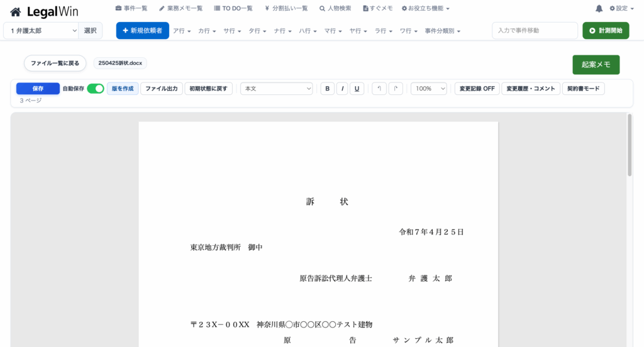Apply underline formatting with U button

[x=357, y=89]
